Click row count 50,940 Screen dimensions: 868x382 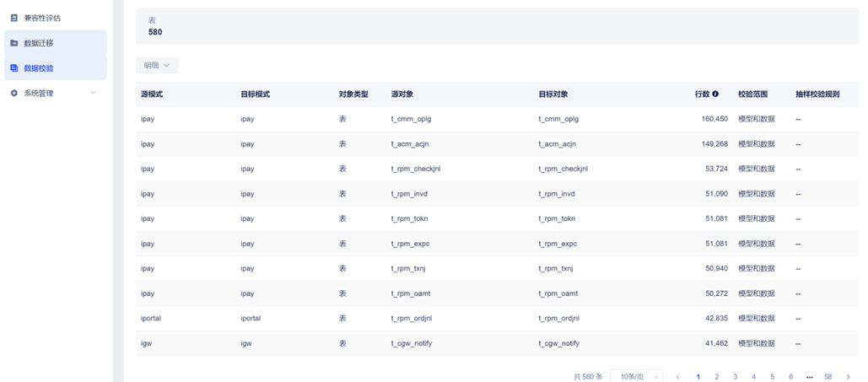(x=717, y=268)
